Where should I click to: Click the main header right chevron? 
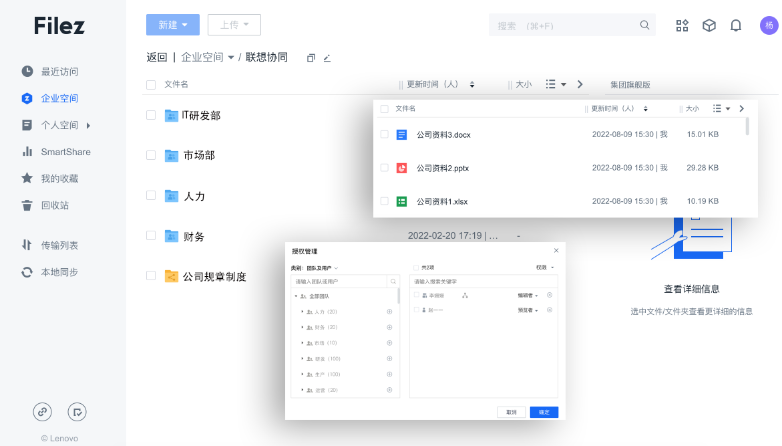[580, 84]
